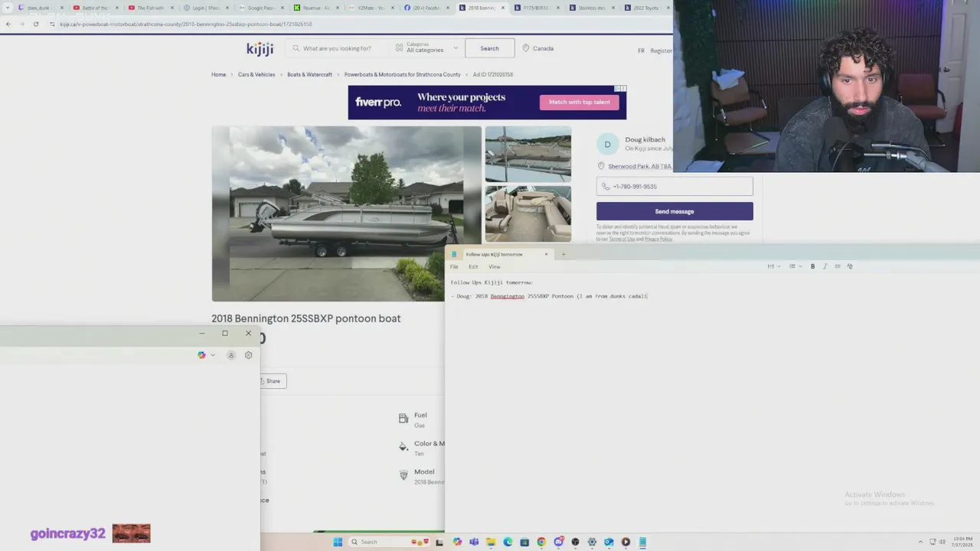Click the Kijiji logo

[260, 49]
